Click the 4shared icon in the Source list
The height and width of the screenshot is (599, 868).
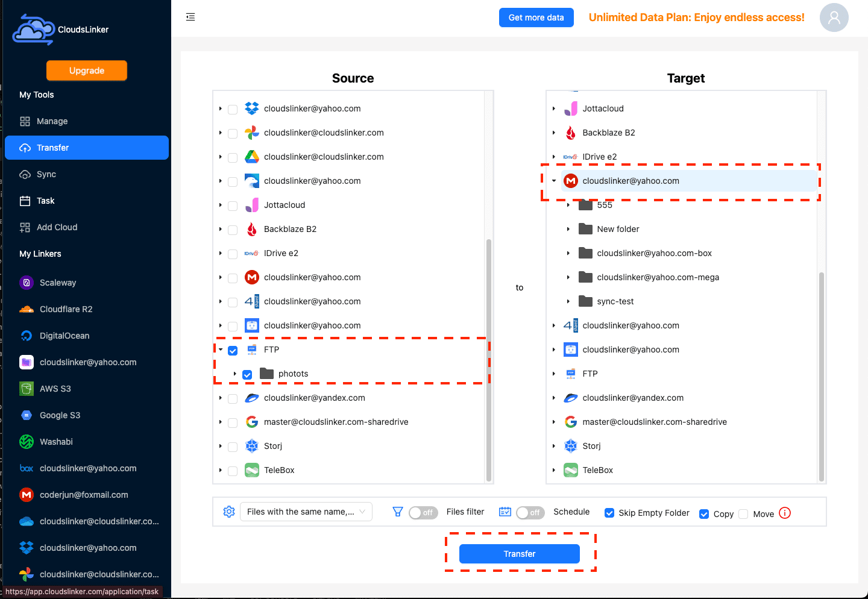pos(252,301)
